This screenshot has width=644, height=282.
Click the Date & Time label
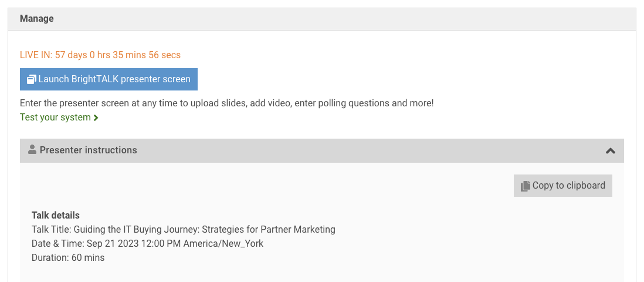57,243
